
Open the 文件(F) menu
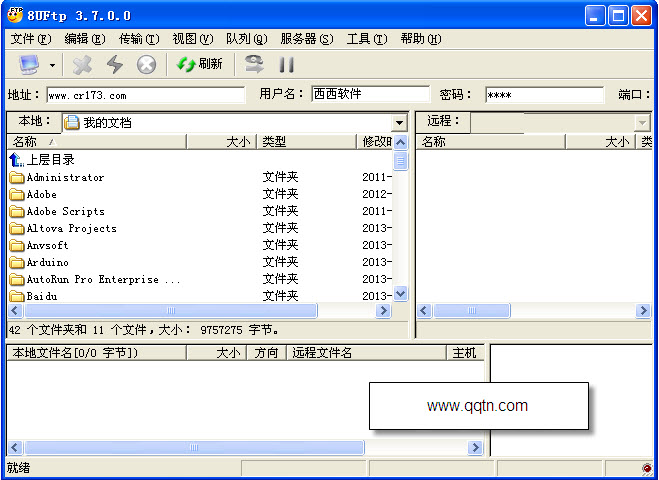click(x=31, y=39)
